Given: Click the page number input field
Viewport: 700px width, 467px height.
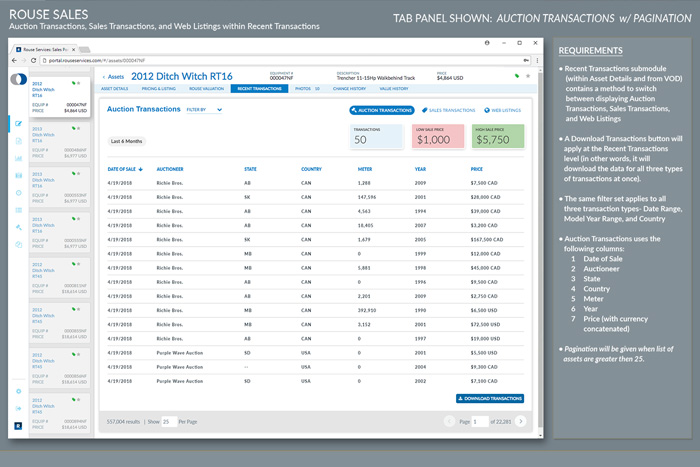Looking at the screenshot, I should click(480, 421).
